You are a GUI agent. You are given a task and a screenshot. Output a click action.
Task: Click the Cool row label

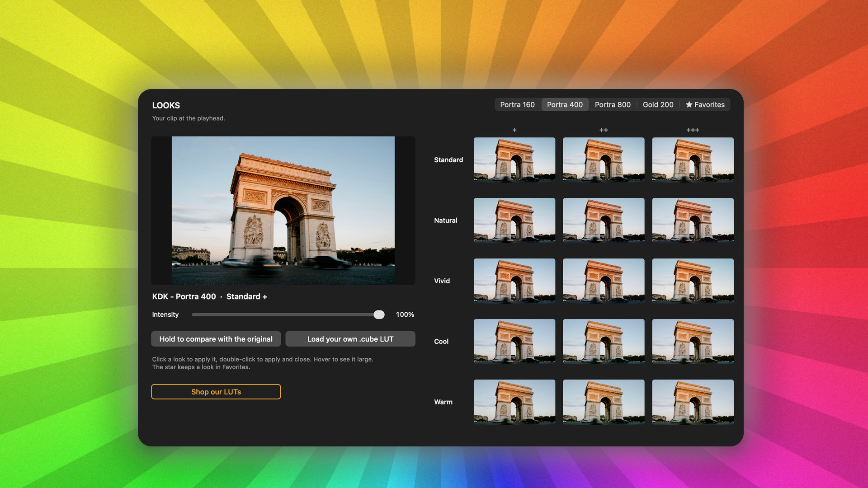click(x=441, y=342)
